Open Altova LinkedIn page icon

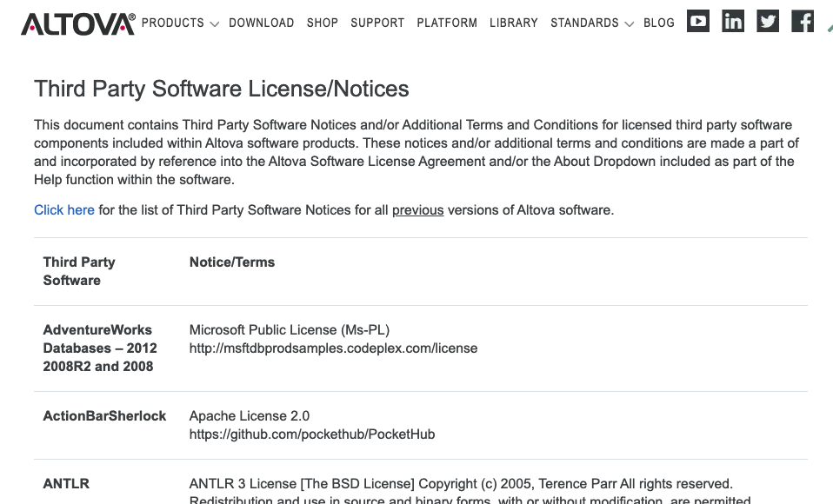(x=733, y=21)
